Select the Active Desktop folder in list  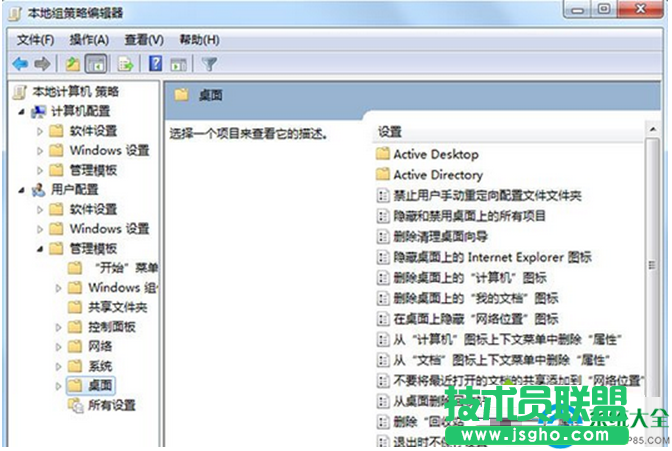435,155
